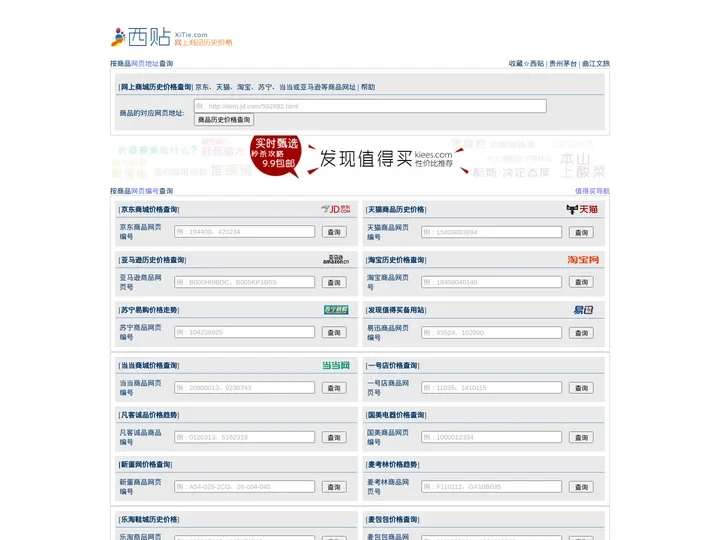The image size is (720, 540).
Task: Click the Tmall cat logo
Action: [x=582, y=209]
